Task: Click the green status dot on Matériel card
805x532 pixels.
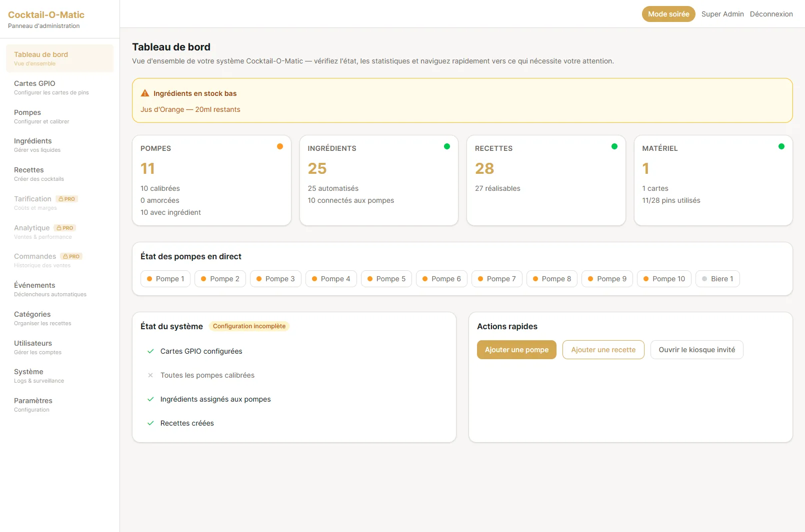Action: 781,146
